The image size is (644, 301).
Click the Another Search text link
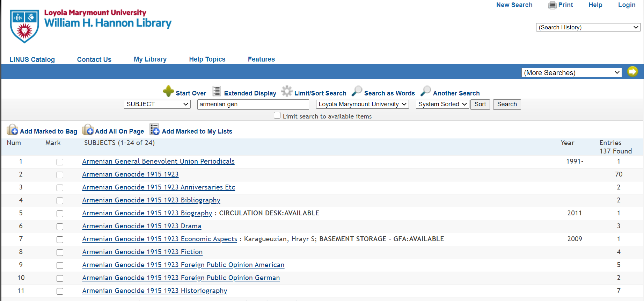coord(456,93)
